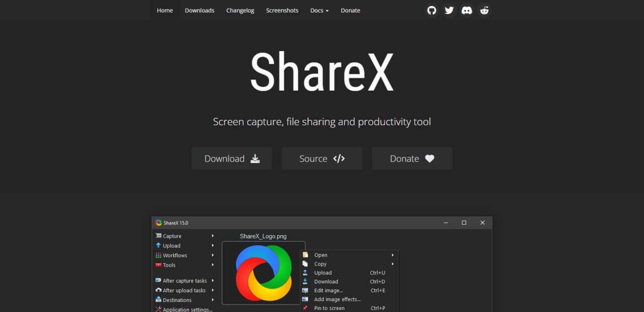
Task: Choose Pin to screen menu entry
Action: click(x=330, y=308)
